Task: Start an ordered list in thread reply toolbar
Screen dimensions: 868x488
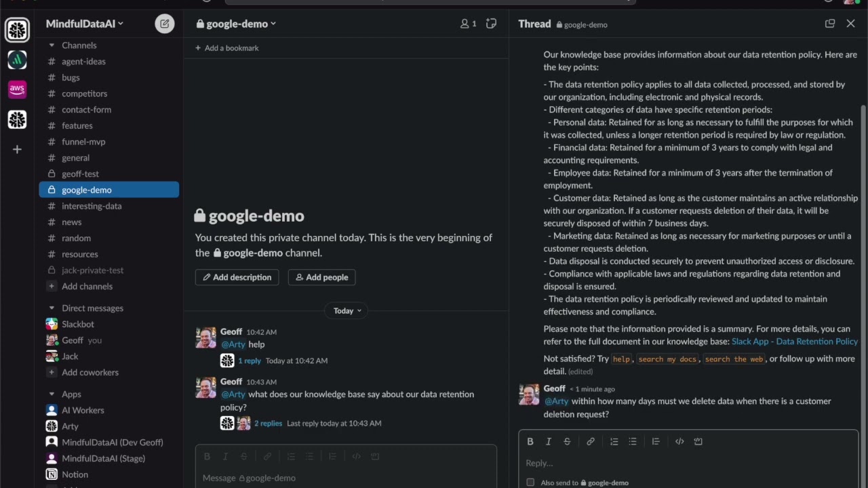Action: (614, 441)
